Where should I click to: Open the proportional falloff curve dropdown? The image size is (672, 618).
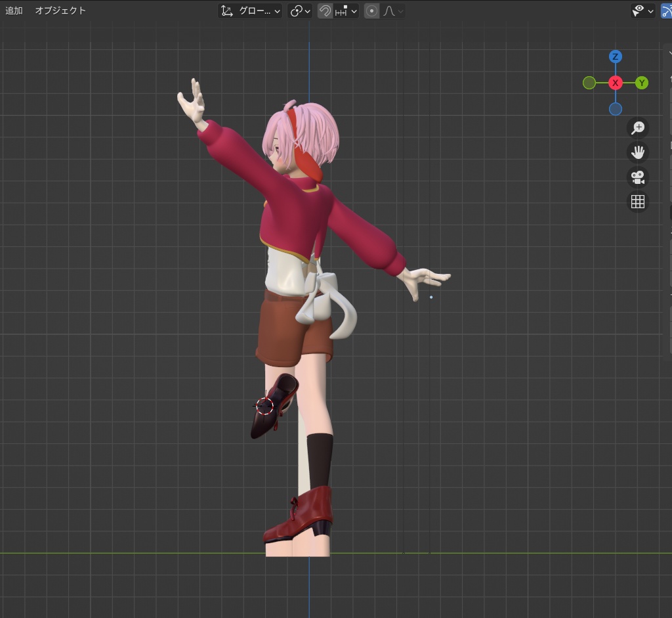[393, 11]
